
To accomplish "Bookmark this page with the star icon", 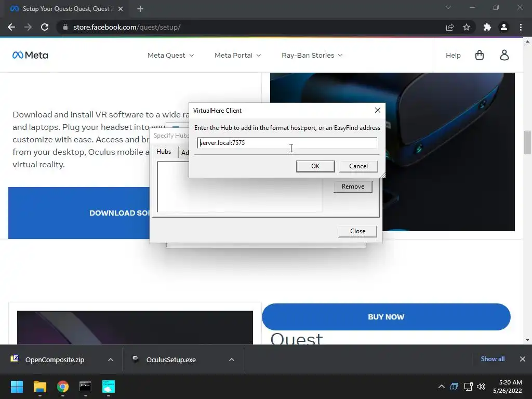I will (467, 27).
